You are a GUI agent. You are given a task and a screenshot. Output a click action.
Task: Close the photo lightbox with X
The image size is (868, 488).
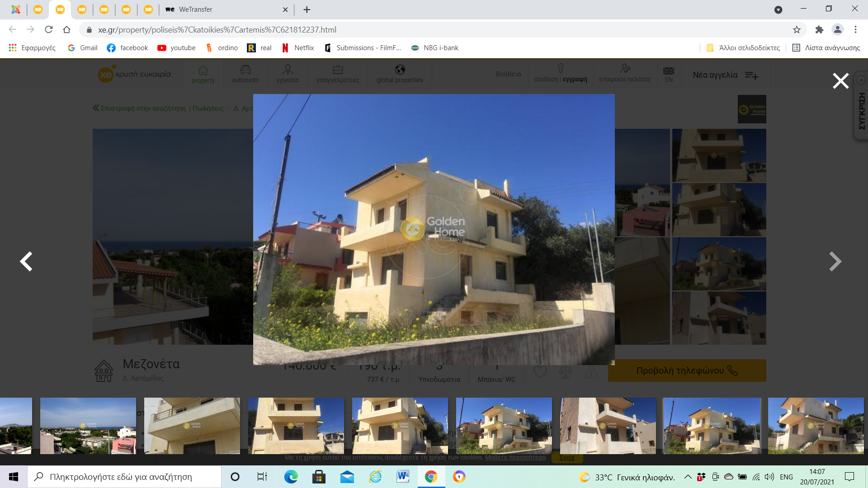pyautogui.click(x=840, y=81)
